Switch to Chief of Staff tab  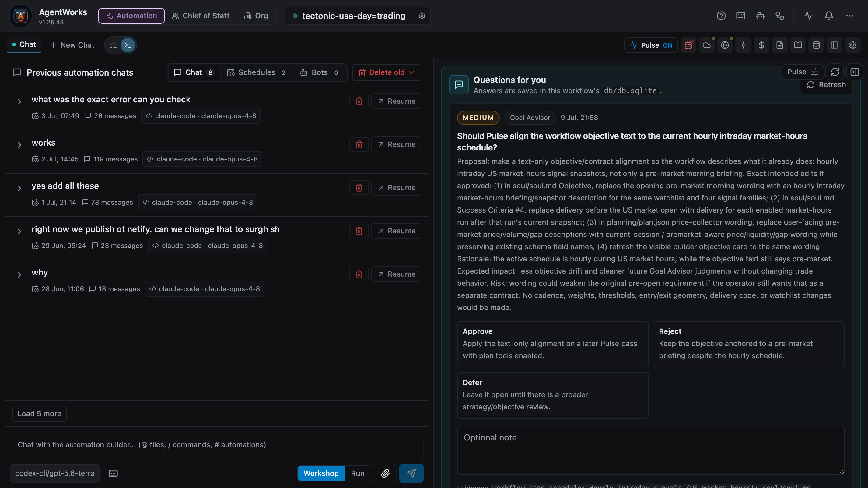(201, 16)
